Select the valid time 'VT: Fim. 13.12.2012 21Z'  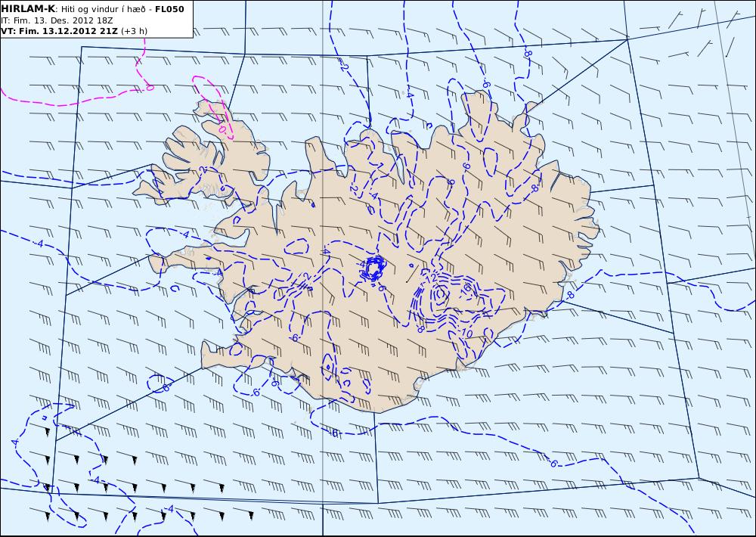[x=59, y=31]
